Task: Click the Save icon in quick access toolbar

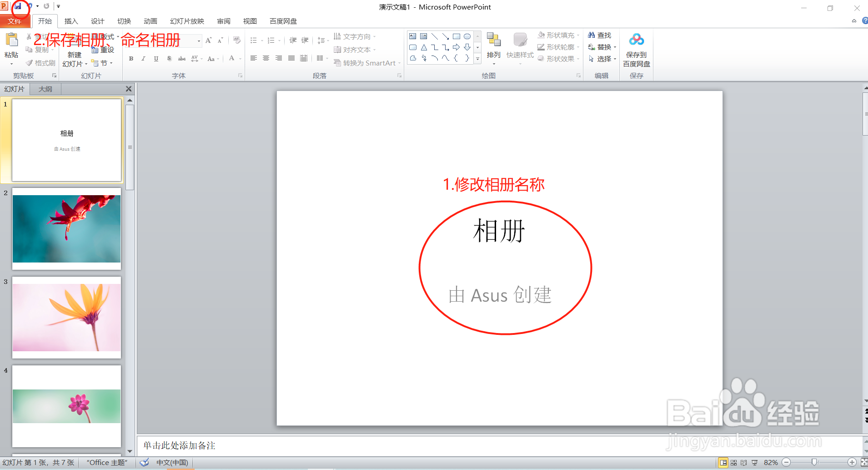Action: click(x=18, y=6)
